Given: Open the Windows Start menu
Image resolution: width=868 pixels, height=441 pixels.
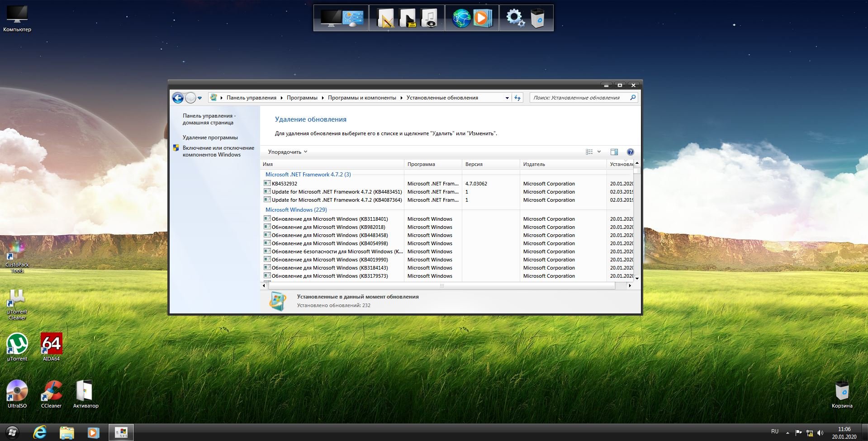Looking at the screenshot, I should pos(12,432).
